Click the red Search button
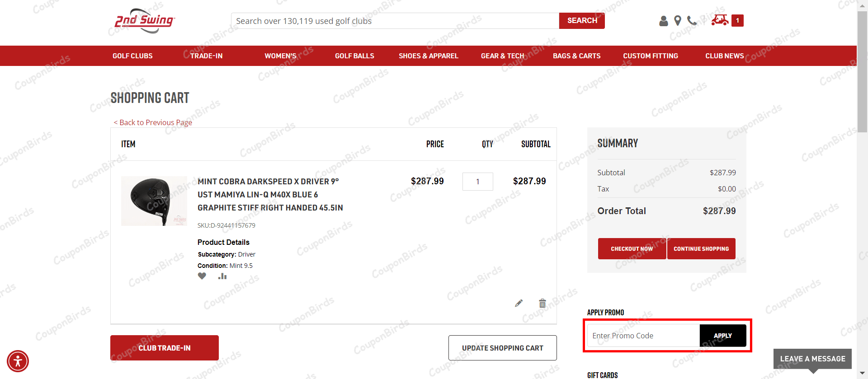Image resolution: width=868 pixels, height=379 pixels. click(x=582, y=21)
